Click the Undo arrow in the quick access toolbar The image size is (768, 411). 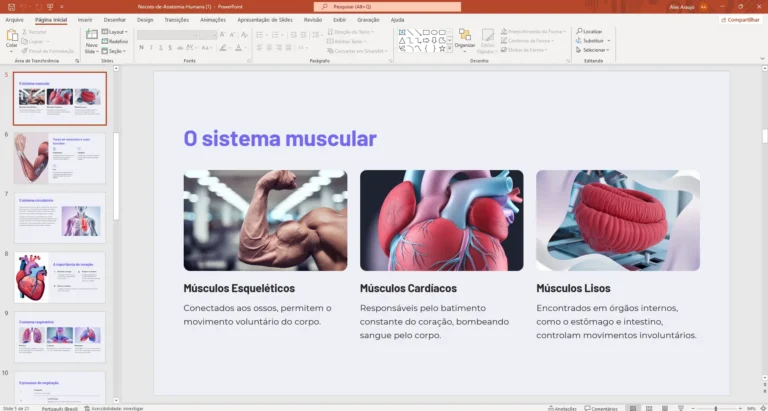click(x=24, y=7)
